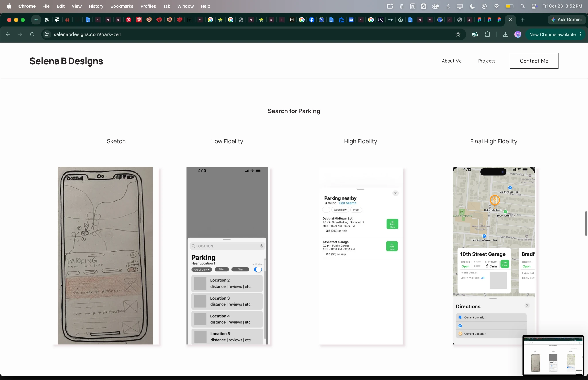
Task: Open the Final High Fidelity mockup image
Action: tap(494, 256)
